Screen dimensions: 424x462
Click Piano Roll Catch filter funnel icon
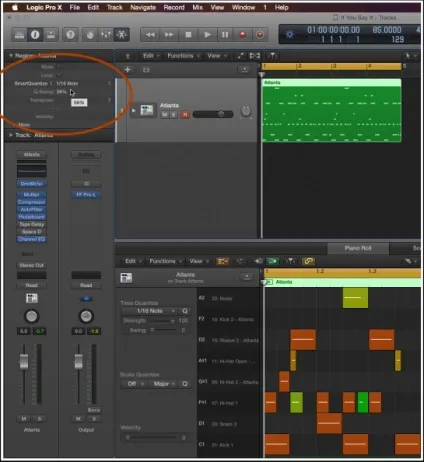[x=291, y=261]
